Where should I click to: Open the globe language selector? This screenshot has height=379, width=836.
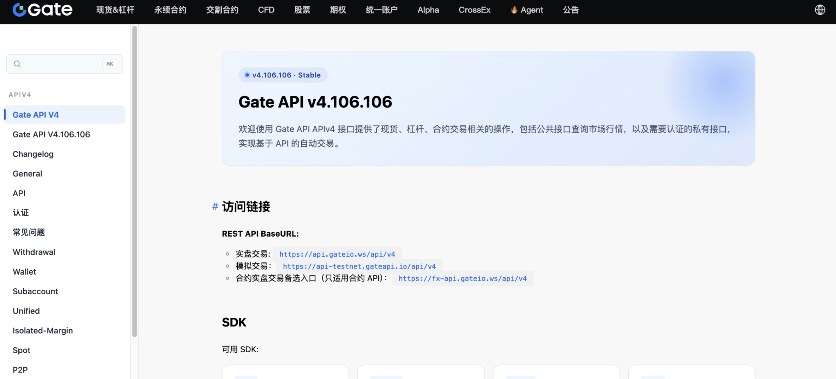tap(820, 10)
